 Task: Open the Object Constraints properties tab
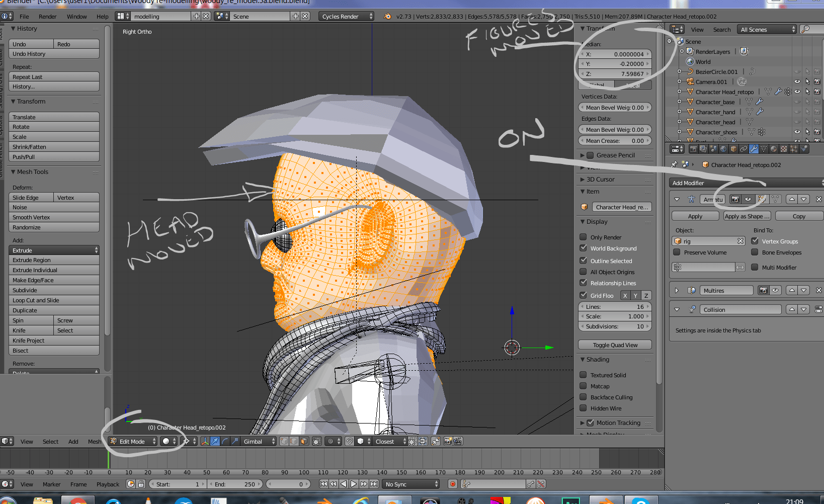click(744, 148)
